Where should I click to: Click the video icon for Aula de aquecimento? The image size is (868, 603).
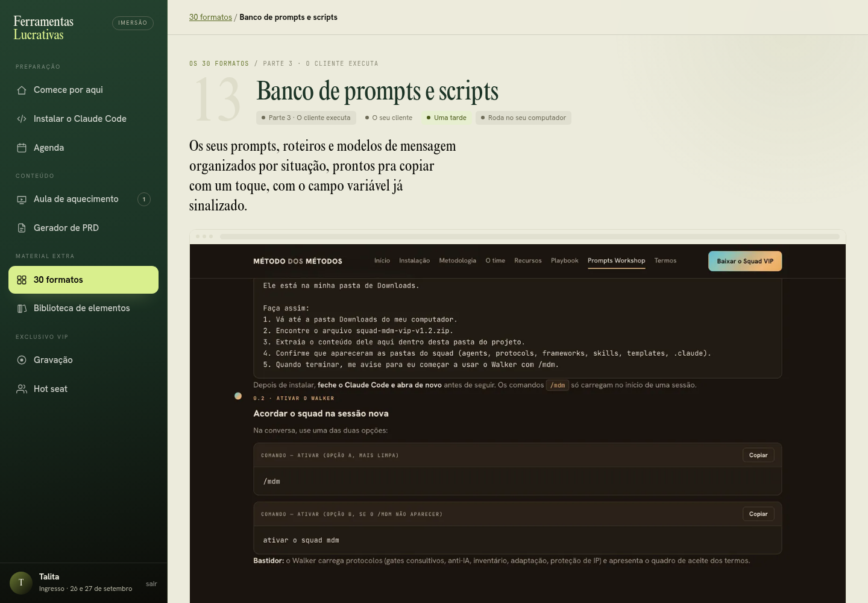[22, 200]
